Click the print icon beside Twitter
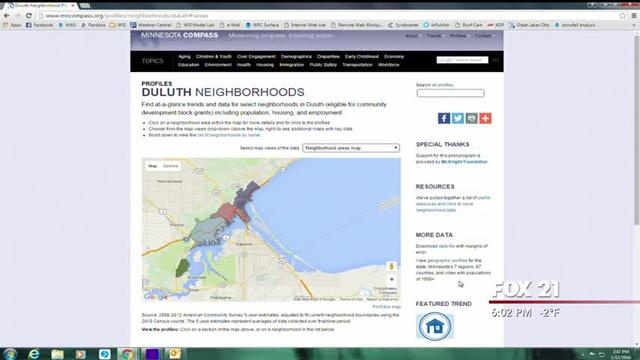This screenshot has width=640, height=360. coord(471,118)
